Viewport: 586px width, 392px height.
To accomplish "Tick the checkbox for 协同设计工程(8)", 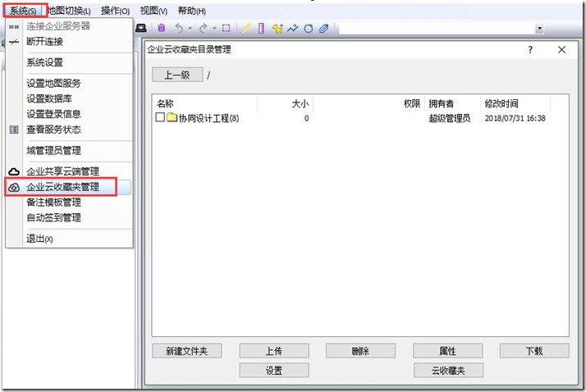I will click(160, 117).
